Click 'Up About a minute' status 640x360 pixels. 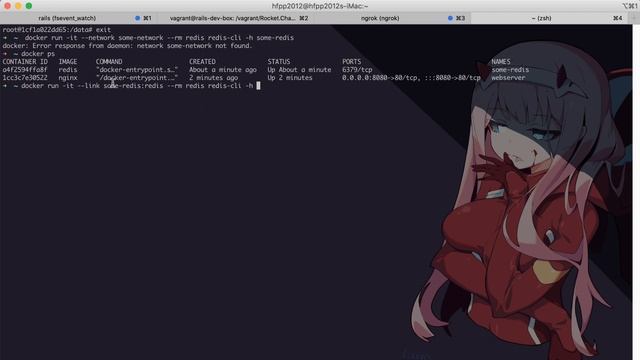(x=299, y=70)
